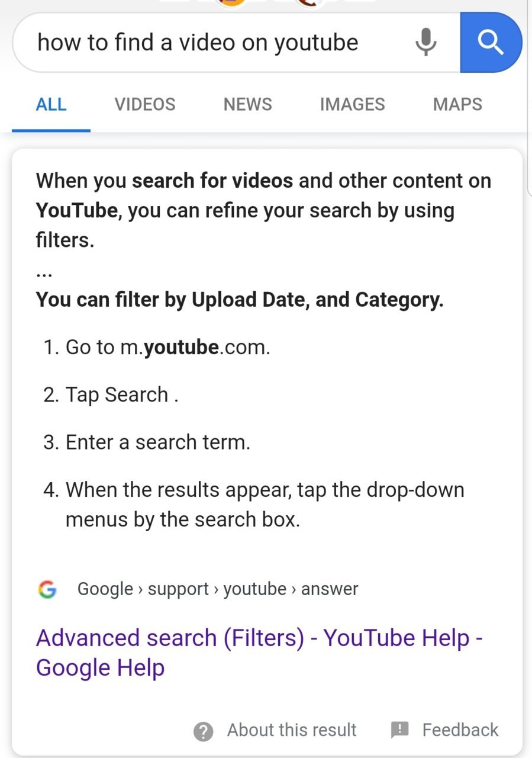532x758 pixels.
Task: Switch to the IMAGES tab
Action: coord(352,105)
